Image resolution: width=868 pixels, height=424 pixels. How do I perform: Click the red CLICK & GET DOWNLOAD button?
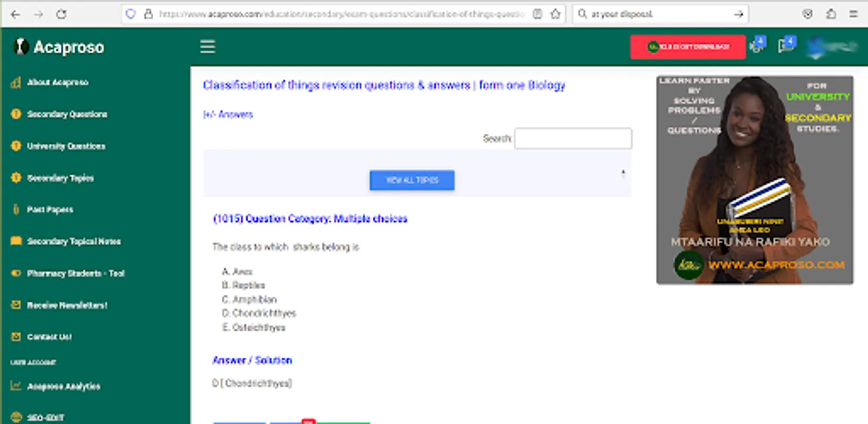coord(688,47)
